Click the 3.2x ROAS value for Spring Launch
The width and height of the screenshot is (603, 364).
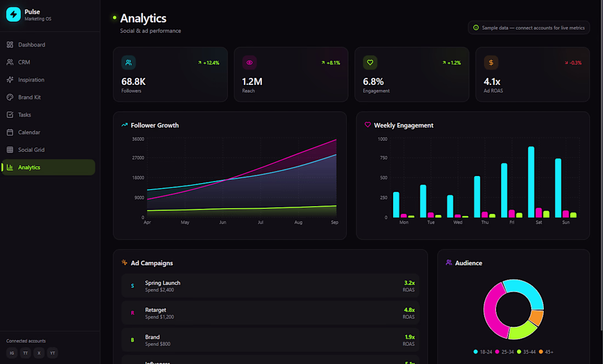[x=409, y=283]
